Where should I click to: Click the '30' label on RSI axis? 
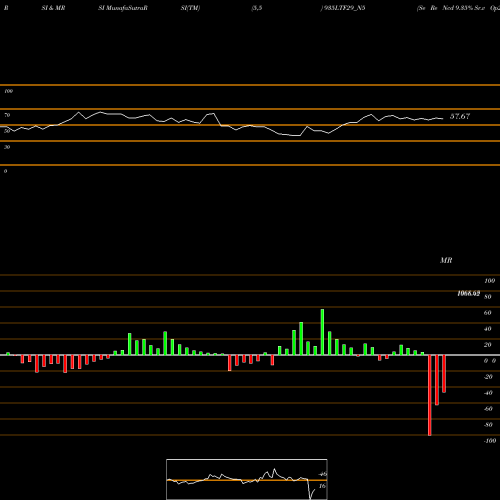tap(7, 147)
